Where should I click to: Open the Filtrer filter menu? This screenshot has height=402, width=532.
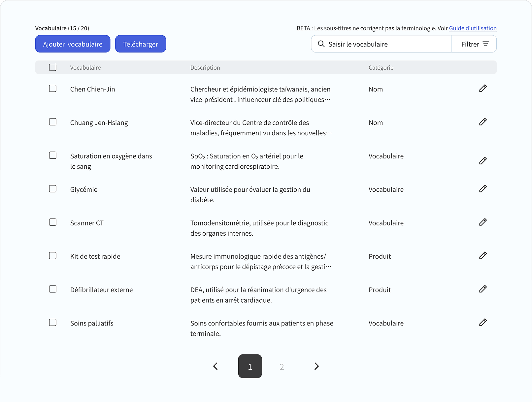[474, 44]
